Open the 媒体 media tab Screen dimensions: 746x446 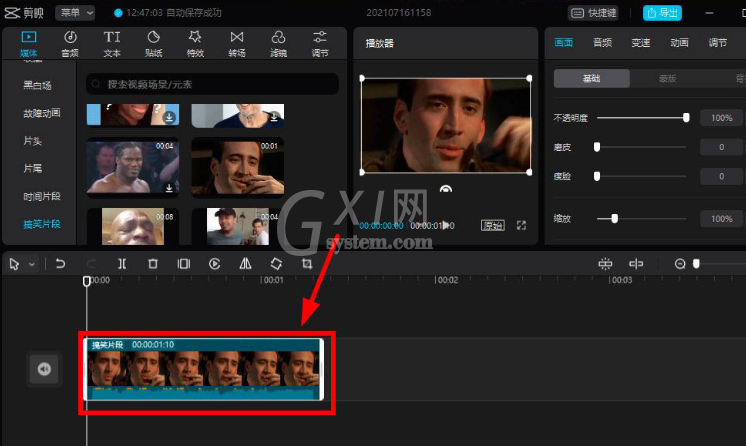coord(29,44)
